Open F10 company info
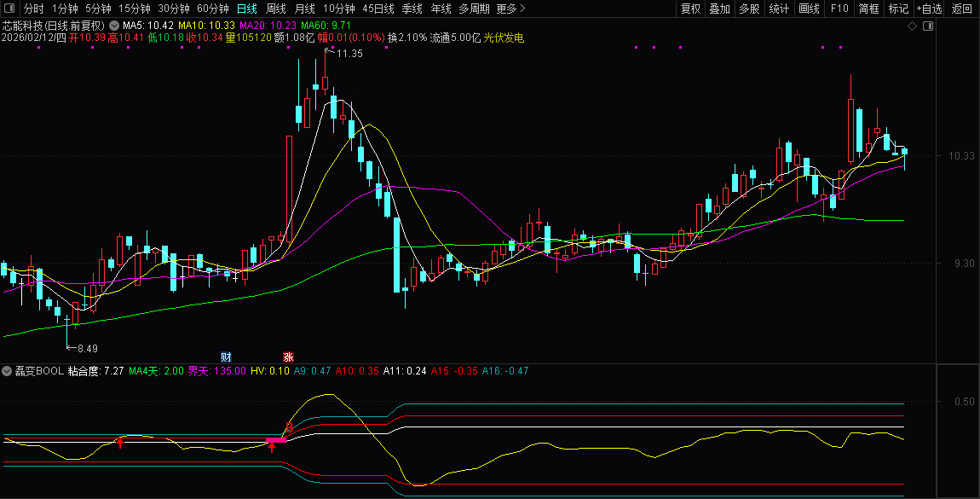This screenshot has width=980, height=499. 839,9
